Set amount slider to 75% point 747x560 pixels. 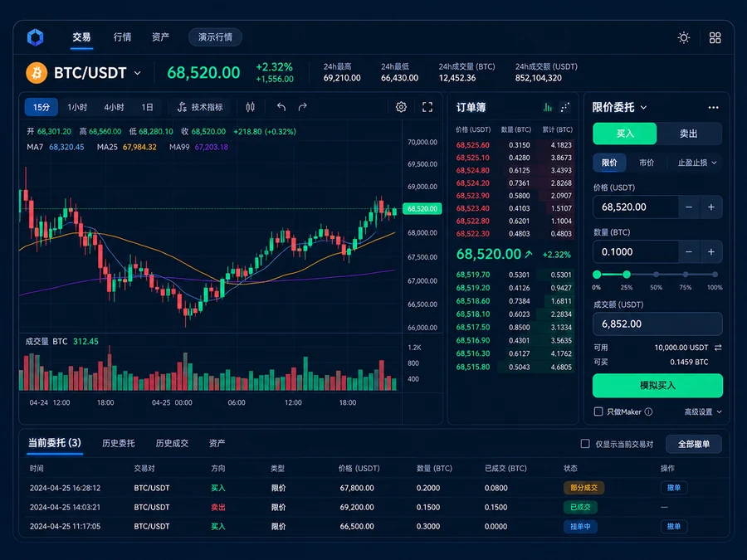[x=686, y=275]
